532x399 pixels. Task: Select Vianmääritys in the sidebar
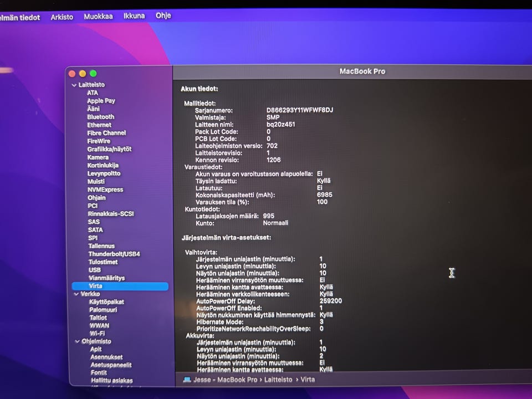(106, 278)
